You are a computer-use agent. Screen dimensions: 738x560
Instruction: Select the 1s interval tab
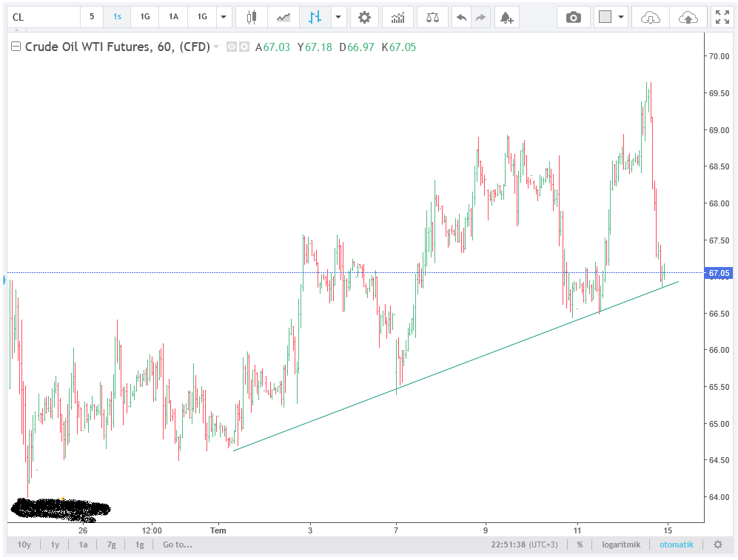pos(117,17)
